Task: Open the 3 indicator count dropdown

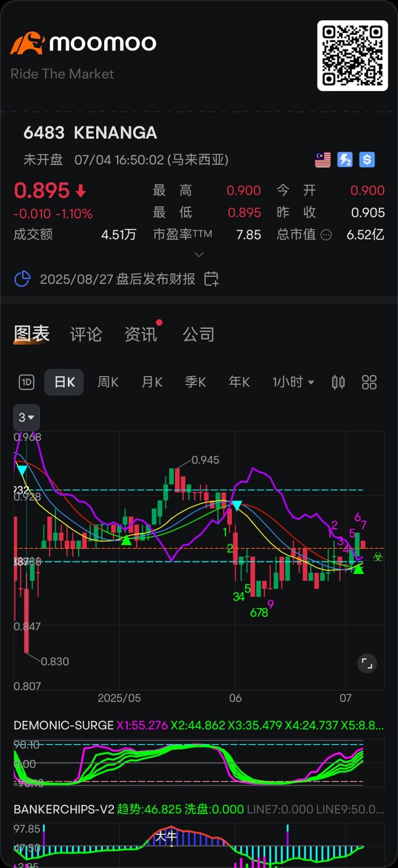Action: coord(26,417)
